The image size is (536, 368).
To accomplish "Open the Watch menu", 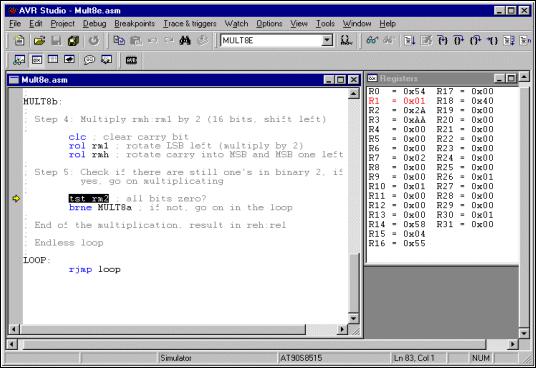I will 236,24.
